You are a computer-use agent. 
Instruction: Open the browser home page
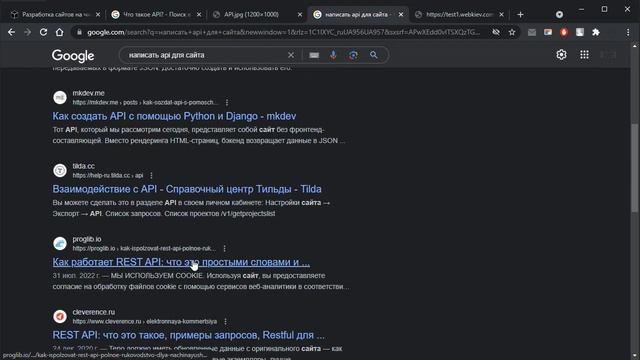[60, 32]
